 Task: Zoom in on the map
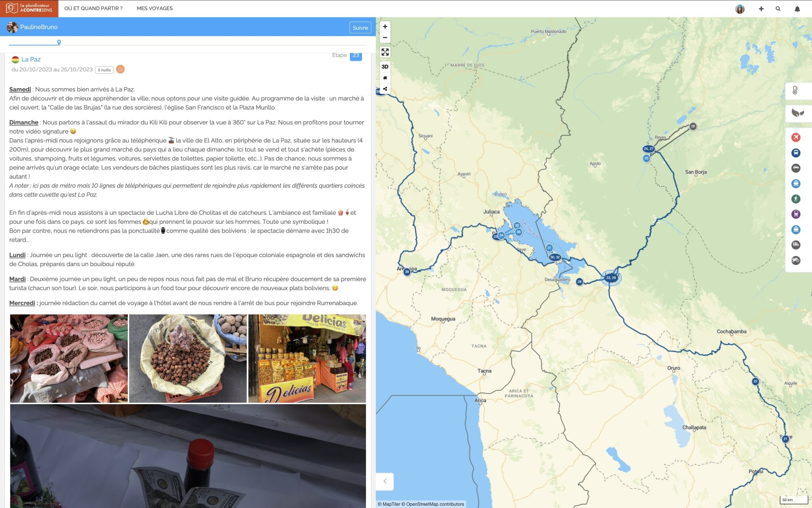(385, 27)
